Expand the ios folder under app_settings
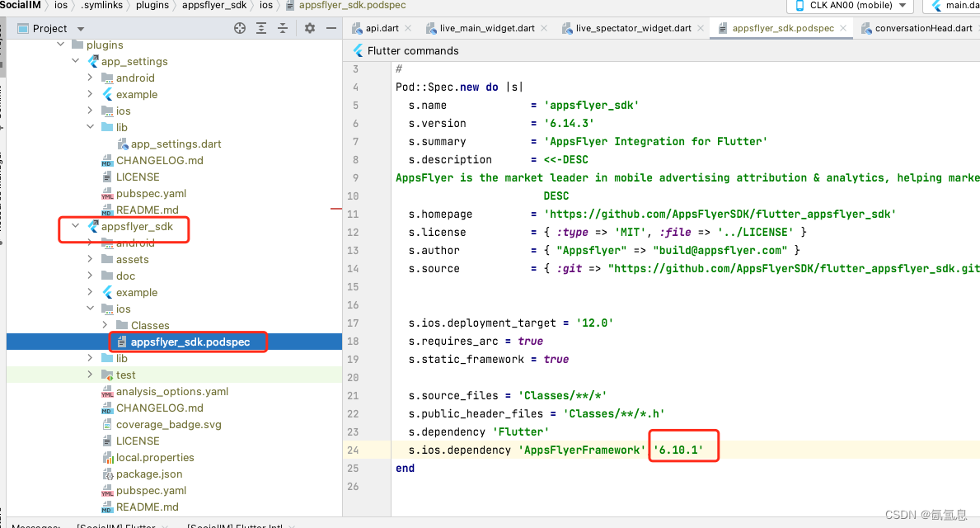This screenshot has width=980, height=528. 90,111
